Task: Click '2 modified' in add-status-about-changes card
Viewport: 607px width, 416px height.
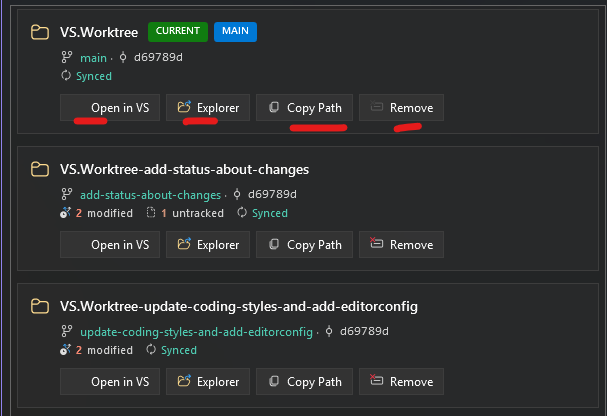Action: [104, 213]
